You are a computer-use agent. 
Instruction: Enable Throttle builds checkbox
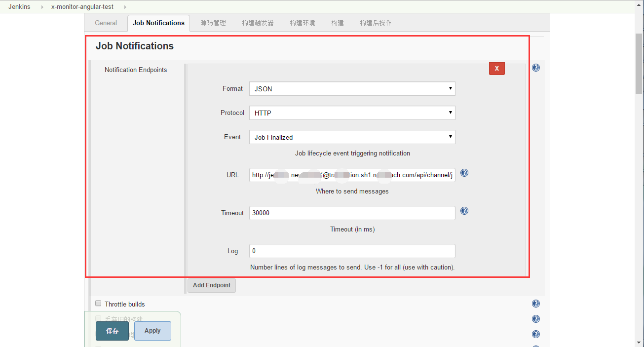tap(98, 304)
